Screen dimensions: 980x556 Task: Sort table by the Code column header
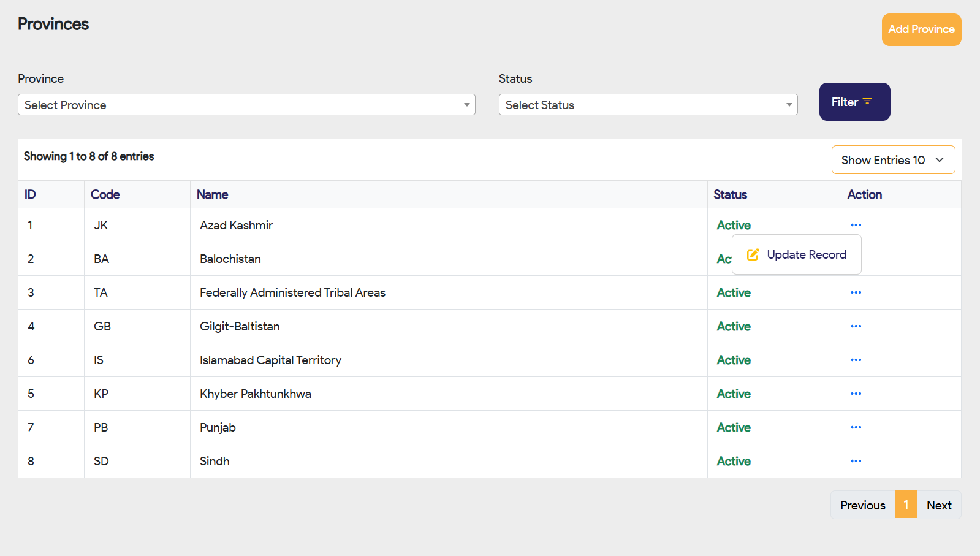[x=105, y=194]
